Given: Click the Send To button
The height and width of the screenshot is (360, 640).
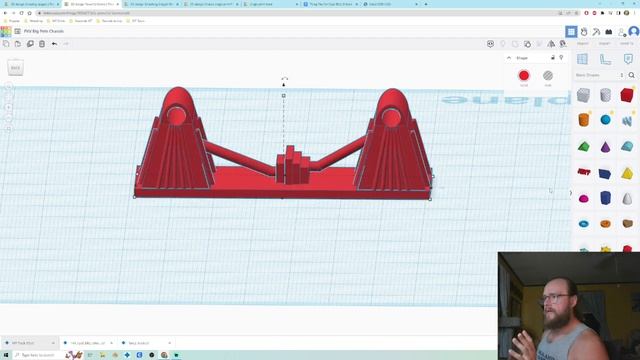Looking at the screenshot, I should [x=627, y=44].
